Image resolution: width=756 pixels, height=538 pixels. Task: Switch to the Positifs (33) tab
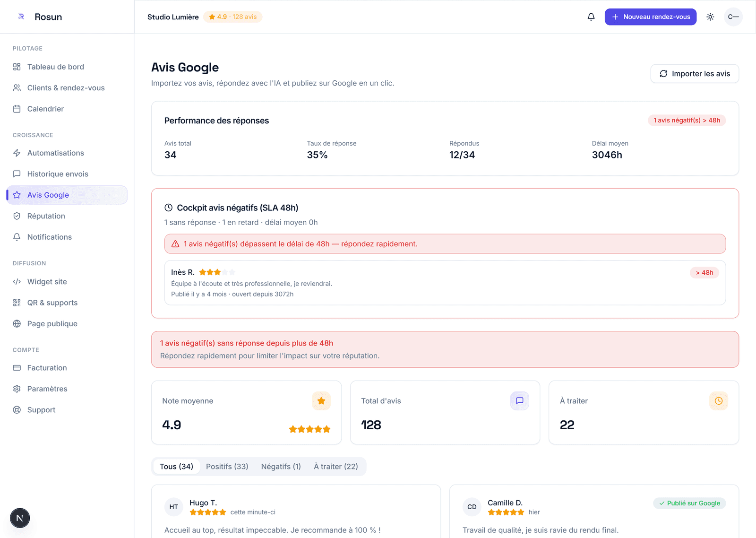[227, 467]
